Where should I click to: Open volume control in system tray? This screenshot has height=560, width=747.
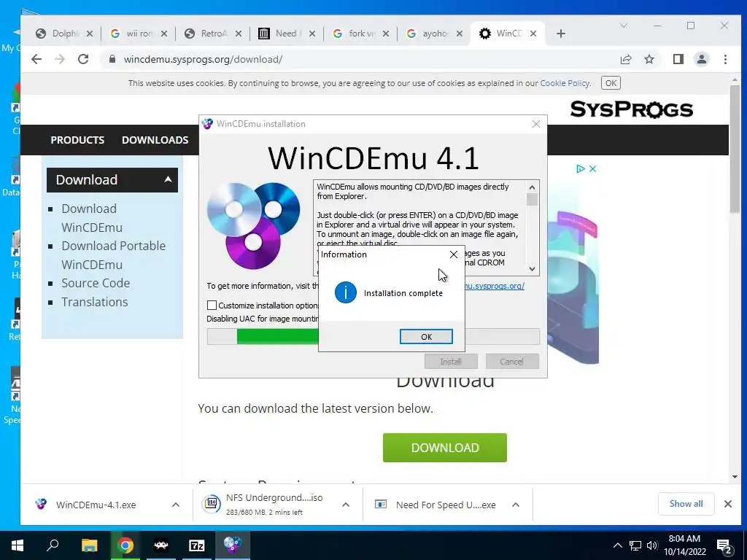click(652, 545)
